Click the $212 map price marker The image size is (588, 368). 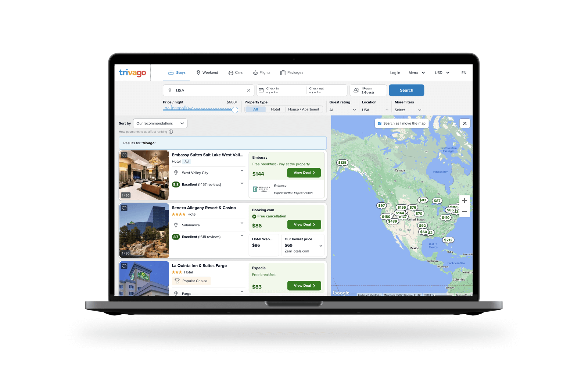coord(448,240)
